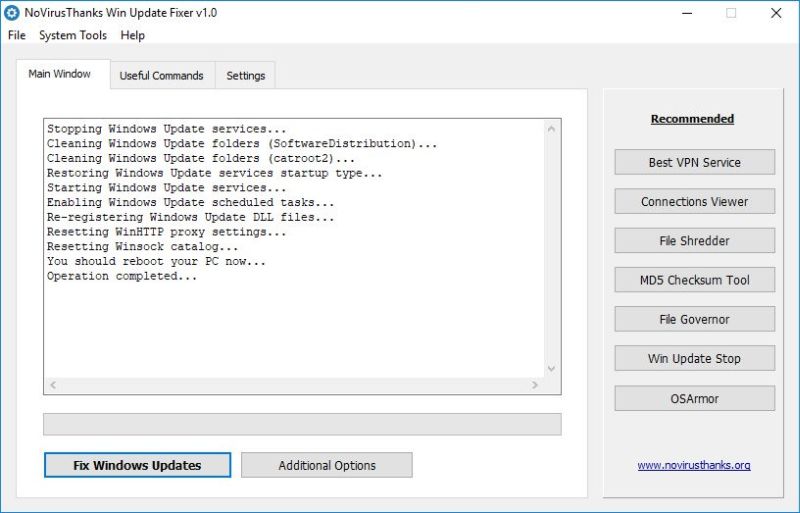
Task: Click the progress bar below the log
Action: (x=302, y=424)
